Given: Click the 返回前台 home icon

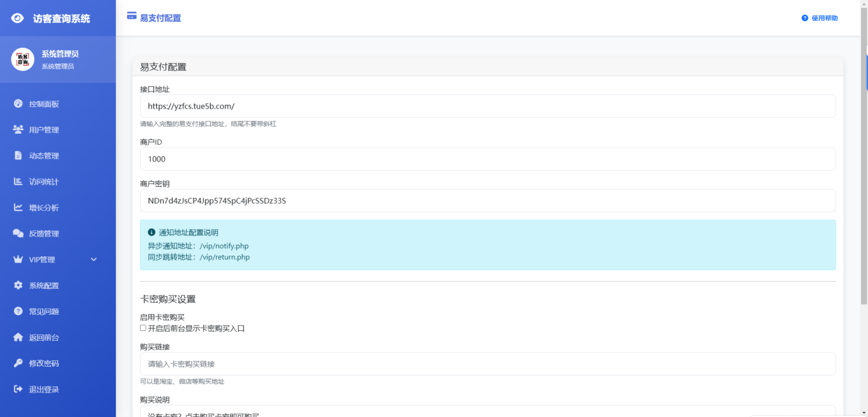Looking at the screenshot, I should point(18,337).
